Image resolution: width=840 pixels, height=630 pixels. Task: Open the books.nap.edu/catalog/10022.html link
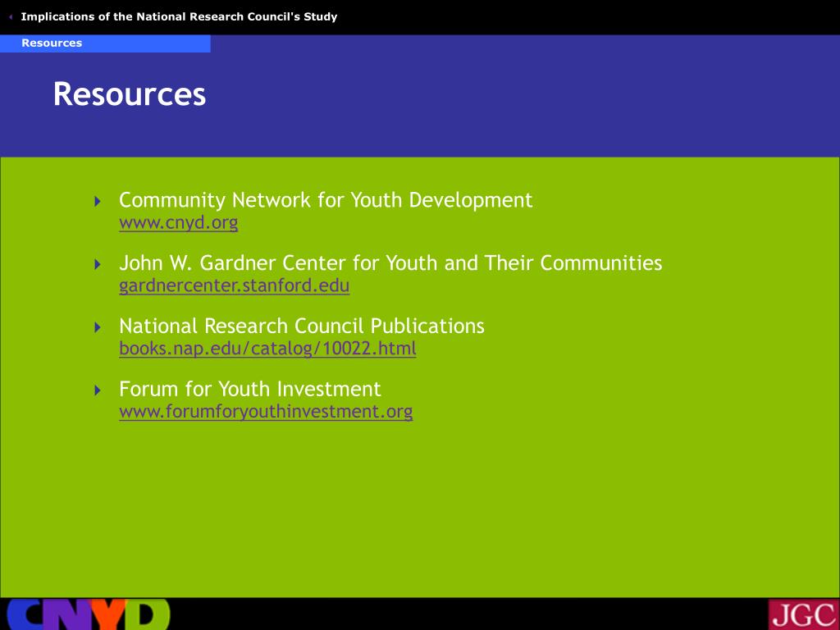pos(267,349)
